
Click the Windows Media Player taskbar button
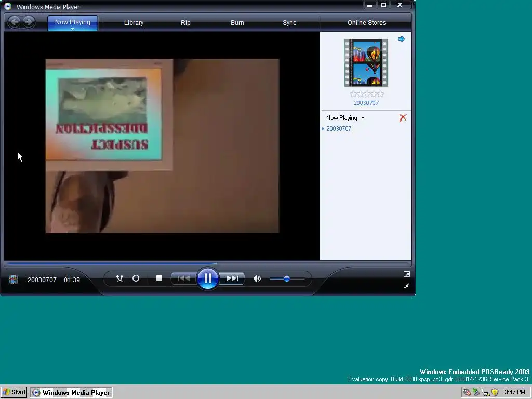pos(71,392)
